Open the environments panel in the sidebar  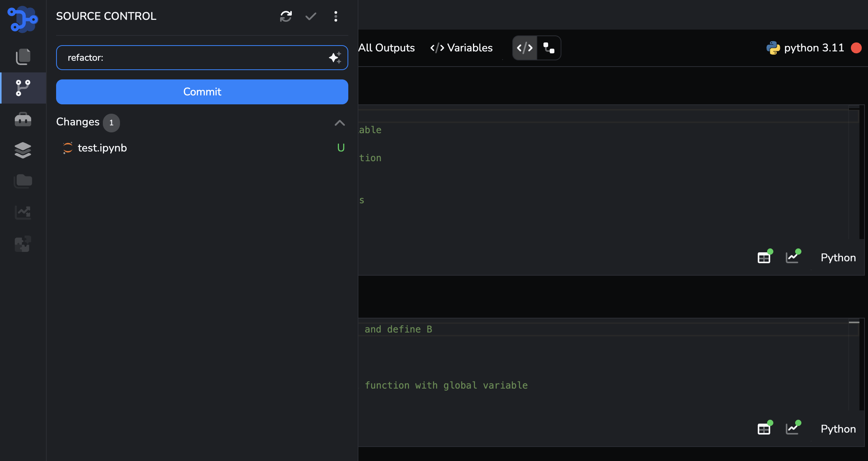(x=23, y=150)
